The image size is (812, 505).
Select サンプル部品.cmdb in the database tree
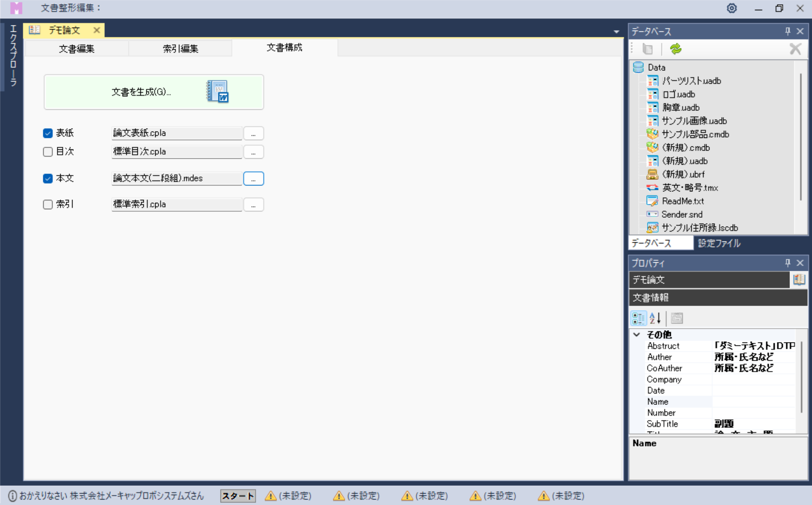[x=695, y=135]
